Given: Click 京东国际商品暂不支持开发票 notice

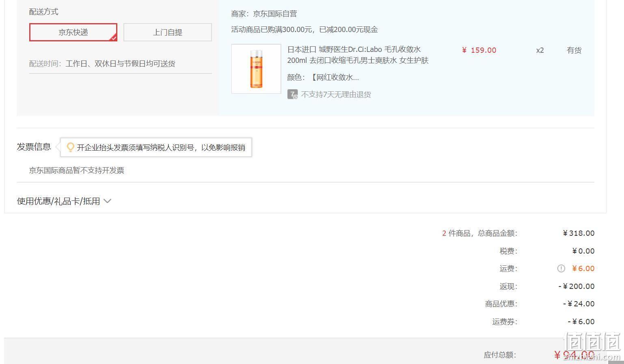Looking at the screenshot, I should coord(77,170).
